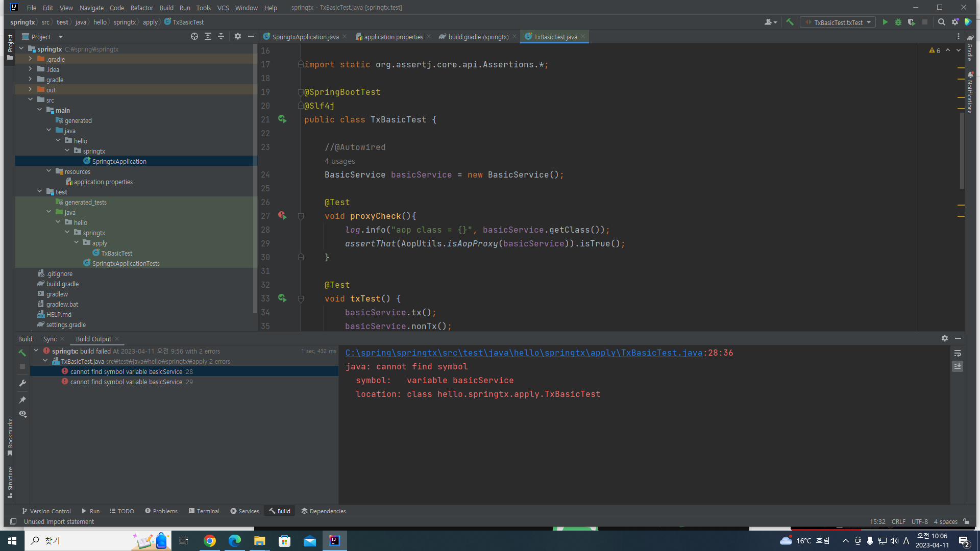This screenshot has height=551, width=980.
Task: Toggle folding marker at proxyCheck method
Action: pos(301,216)
